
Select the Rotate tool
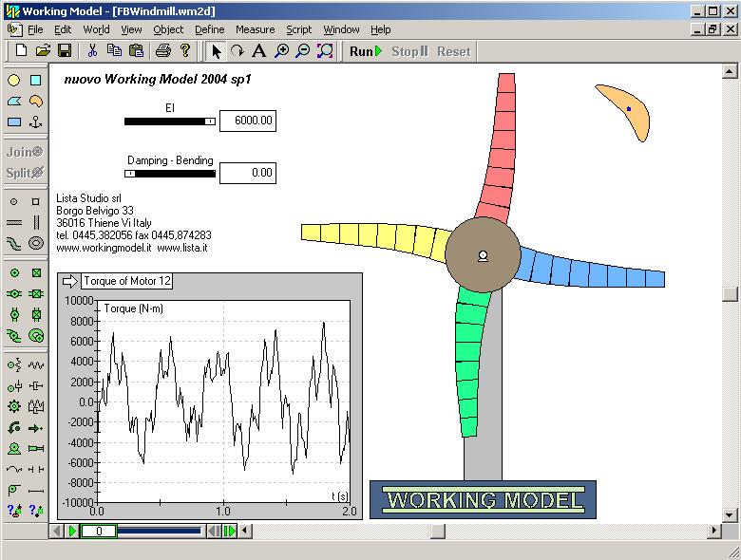(237, 51)
